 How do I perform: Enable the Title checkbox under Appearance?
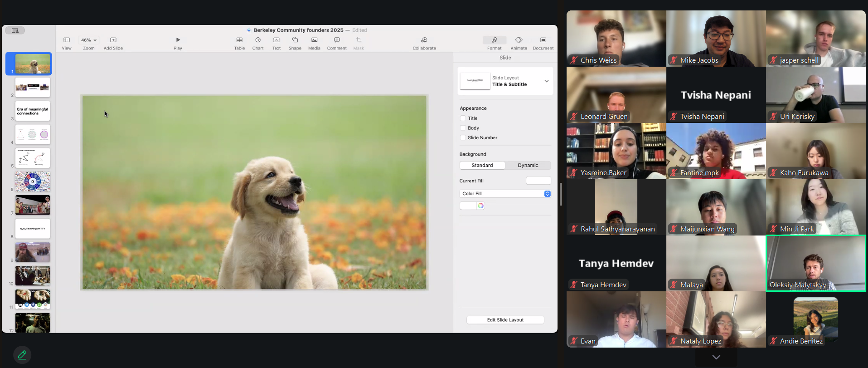(463, 118)
